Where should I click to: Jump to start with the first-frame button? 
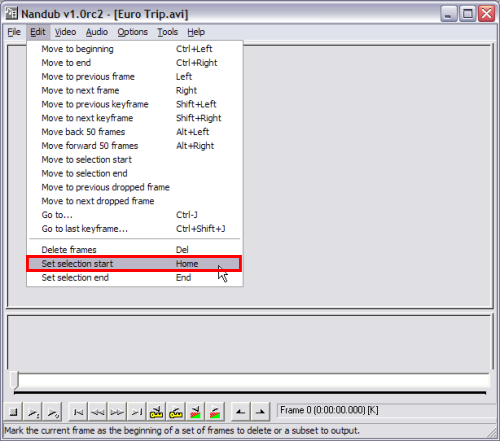click(x=78, y=412)
